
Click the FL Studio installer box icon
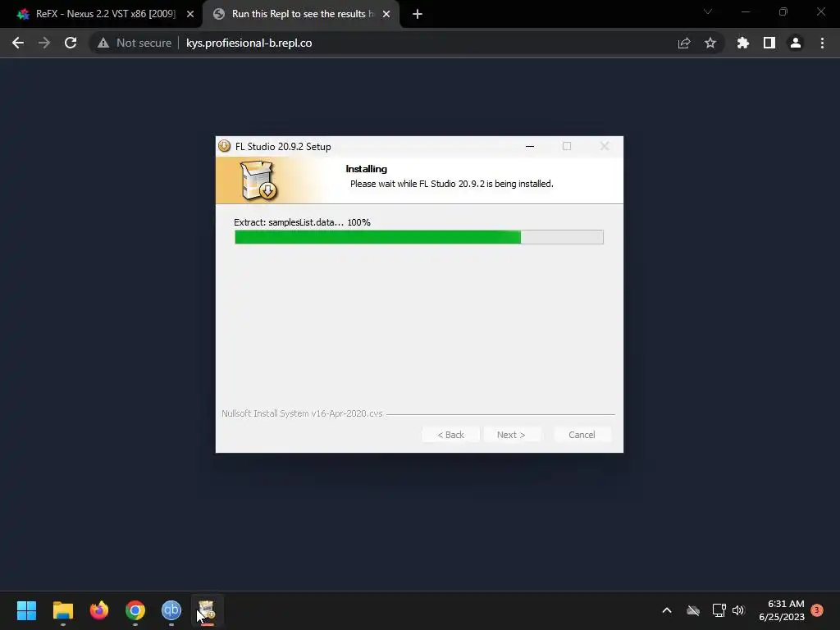tap(258, 180)
